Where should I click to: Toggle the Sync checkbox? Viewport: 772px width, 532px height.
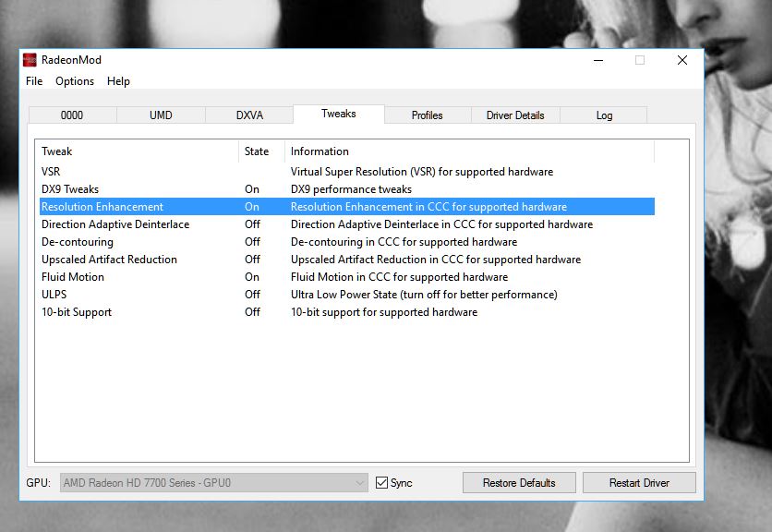pyautogui.click(x=381, y=483)
